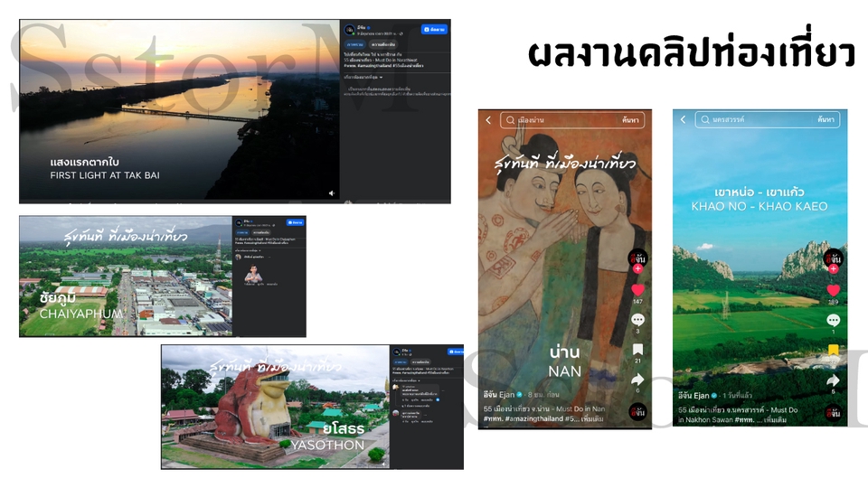
Task: Like the Khao No - Khao Kaeo video
Action: [x=834, y=290]
